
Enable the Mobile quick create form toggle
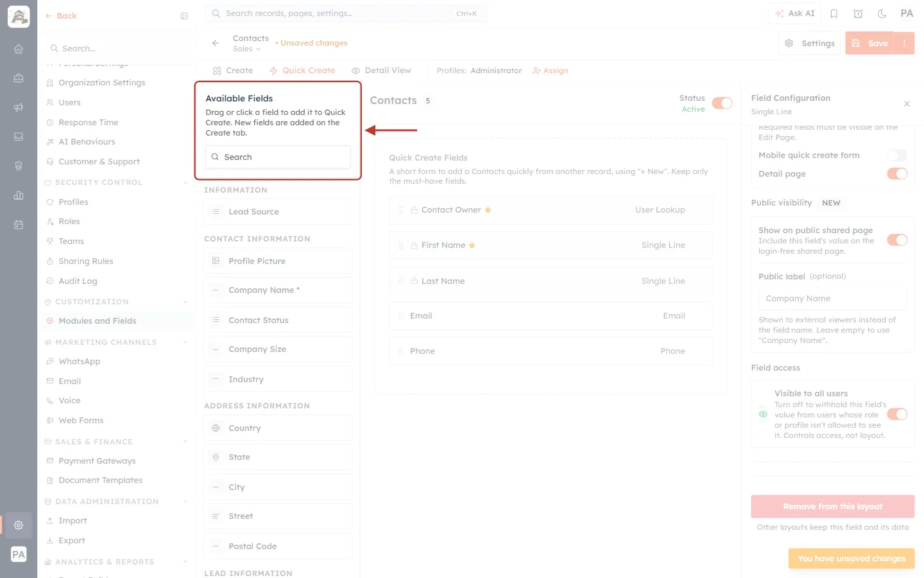tap(897, 155)
